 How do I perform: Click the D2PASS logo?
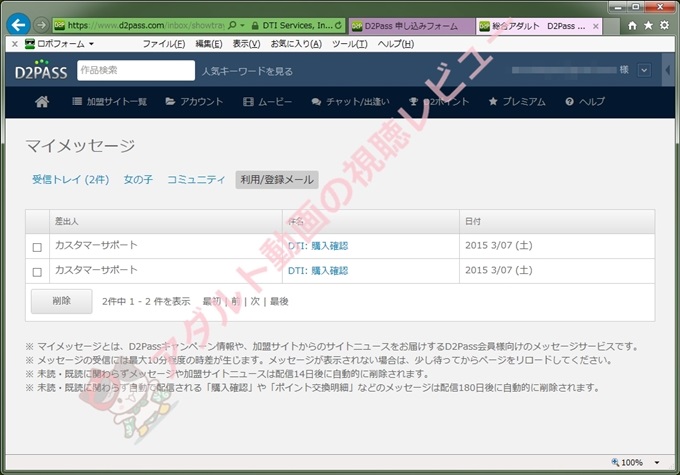pyautogui.click(x=41, y=70)
